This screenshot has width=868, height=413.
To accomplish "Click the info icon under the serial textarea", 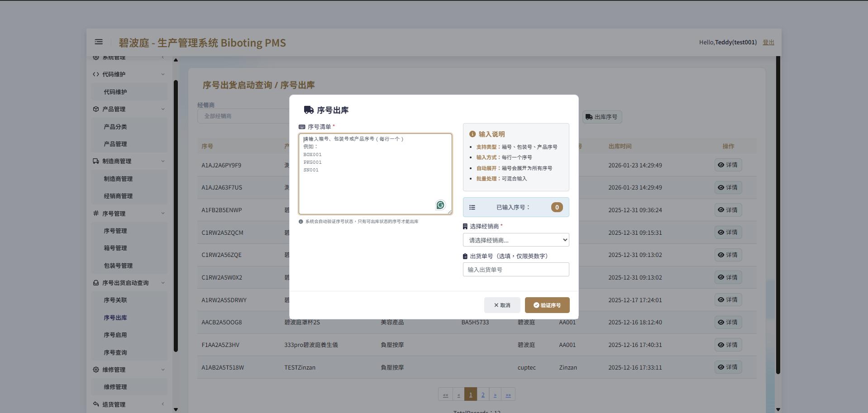I will (x=301, y=222).
